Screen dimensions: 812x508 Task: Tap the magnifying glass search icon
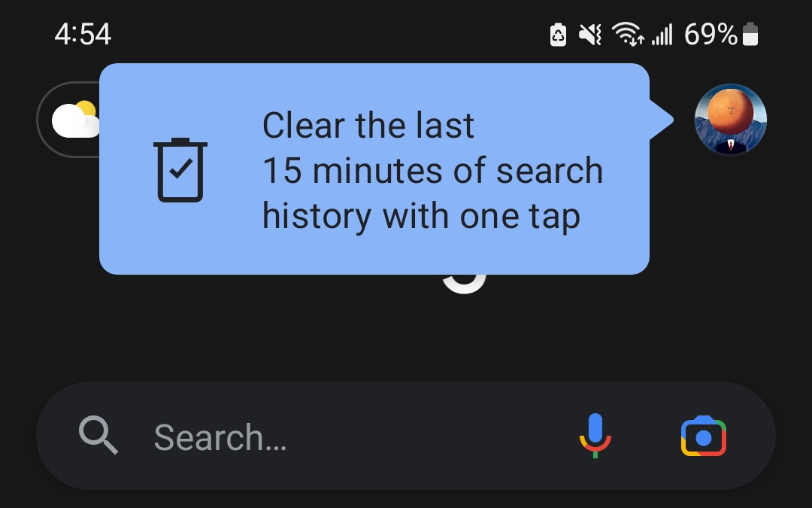tap(98, 435)
